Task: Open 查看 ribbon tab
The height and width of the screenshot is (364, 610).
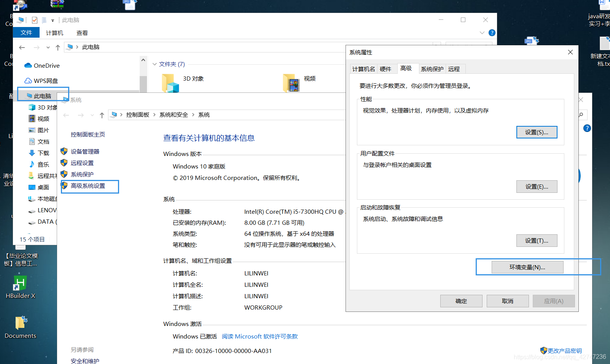Action: 82,33
